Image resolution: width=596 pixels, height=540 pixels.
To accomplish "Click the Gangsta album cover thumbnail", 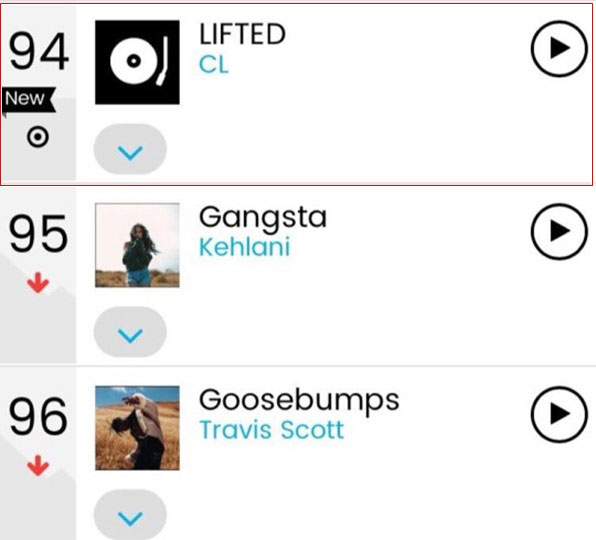I will point(137,245).
